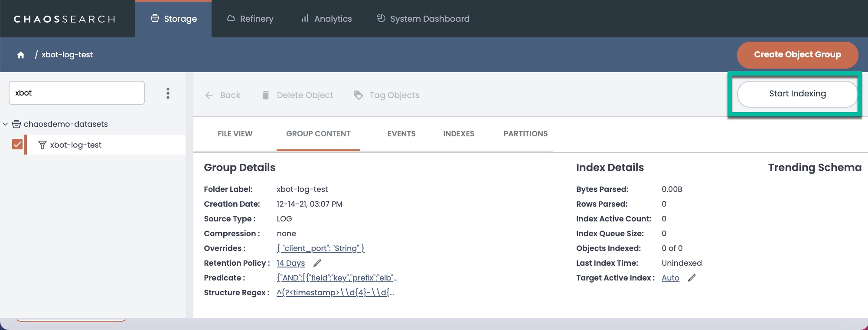The height and width of the screenshot is (330, 868).
Task: Click the LOG source type value
Action: [284, 219]
